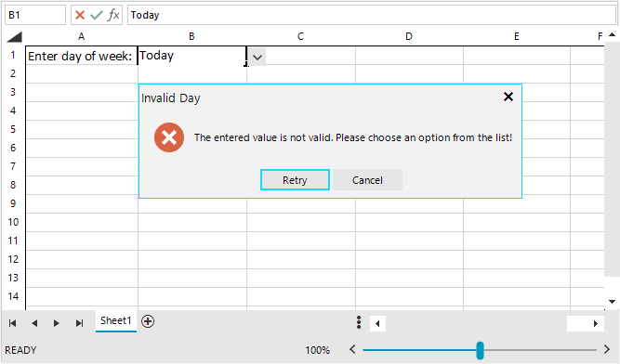This screenshot has width=620, height=364.
Task: Open the B1 validation dropdown arrow
Action: pyautogui.click(x=257, y=58)
